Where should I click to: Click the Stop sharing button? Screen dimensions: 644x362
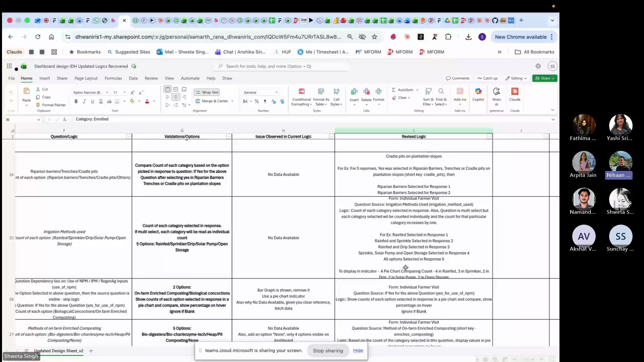[328, 350]
